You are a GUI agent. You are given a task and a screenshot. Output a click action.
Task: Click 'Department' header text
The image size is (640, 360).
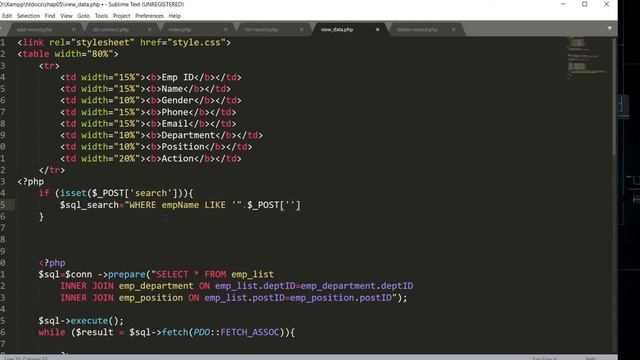188,135
